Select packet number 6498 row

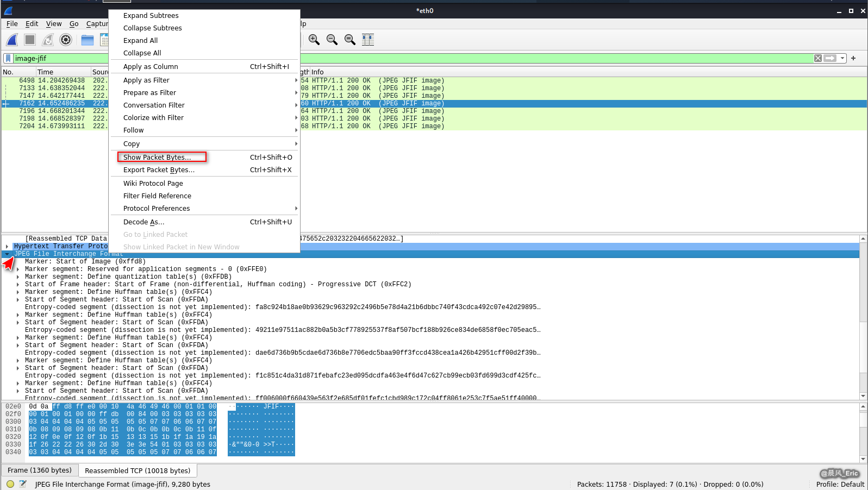click(434, 80)
